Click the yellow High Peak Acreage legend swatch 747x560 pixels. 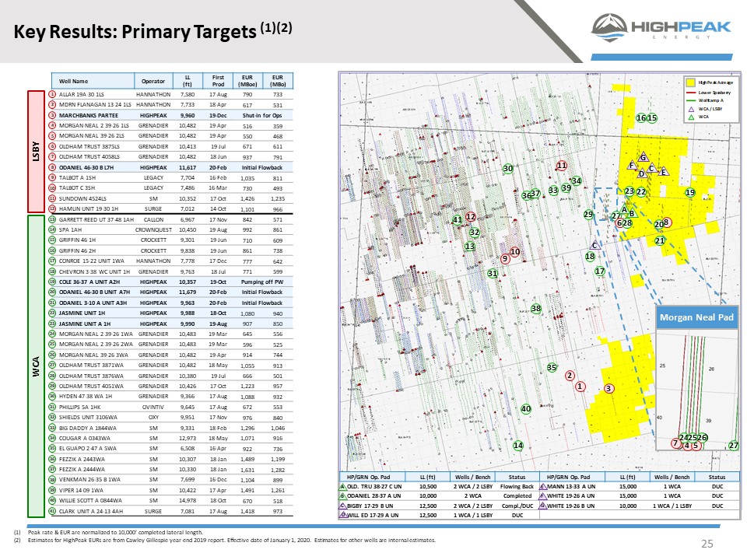point(690,82)
